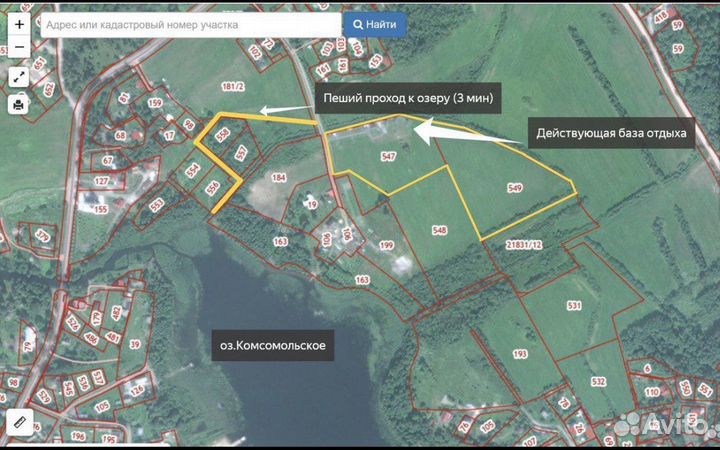Click the Действующая база отдыха label
Viewport: 720px width, 450px height.
click(612, 133)
